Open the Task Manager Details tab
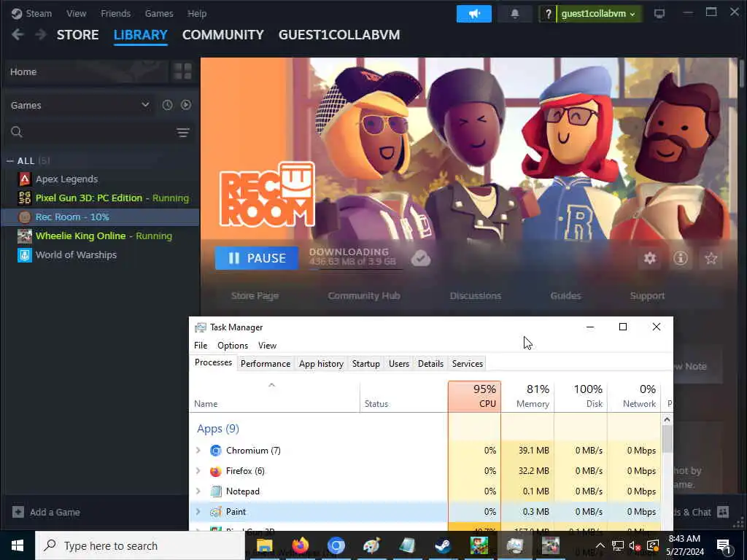 pos(430,363)
